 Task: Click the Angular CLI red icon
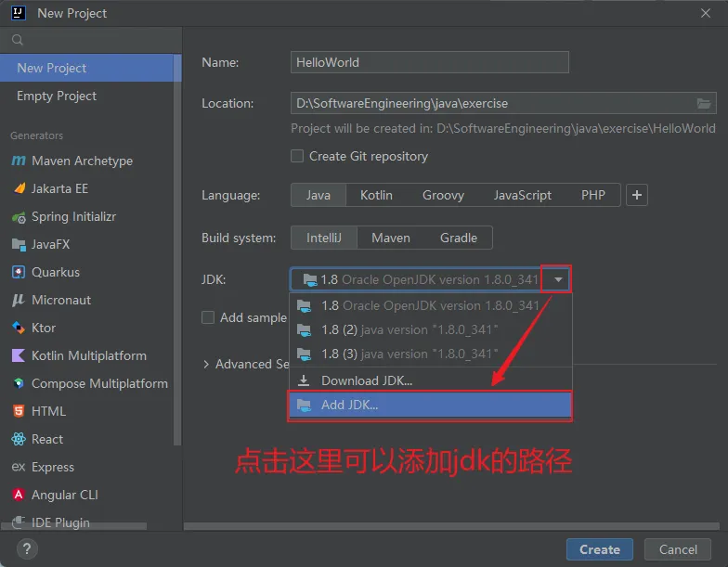point(19,495)
